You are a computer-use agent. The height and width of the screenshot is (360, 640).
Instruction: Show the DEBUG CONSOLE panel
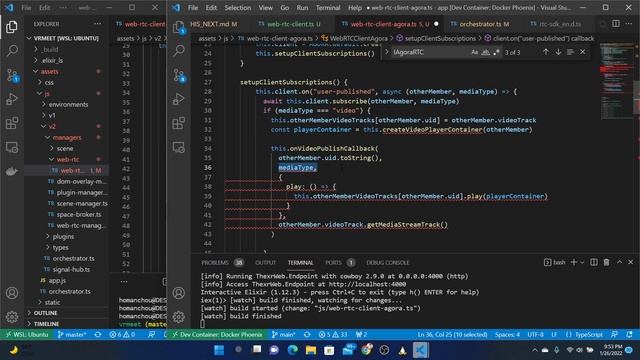(387, 262)
